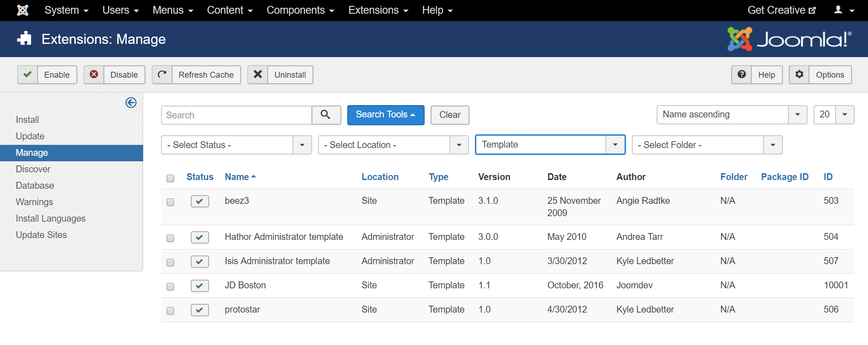Go to Database in sidebar

(35, 186)
